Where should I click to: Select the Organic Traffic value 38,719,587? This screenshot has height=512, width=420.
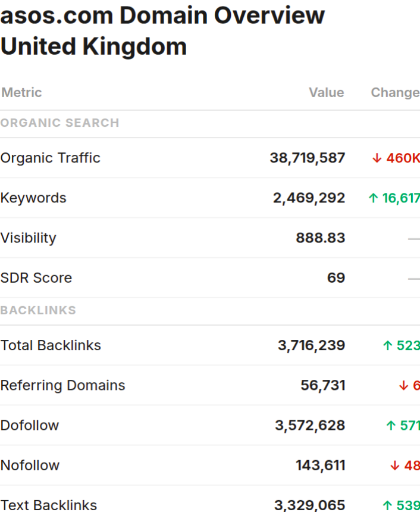(307, 158)
